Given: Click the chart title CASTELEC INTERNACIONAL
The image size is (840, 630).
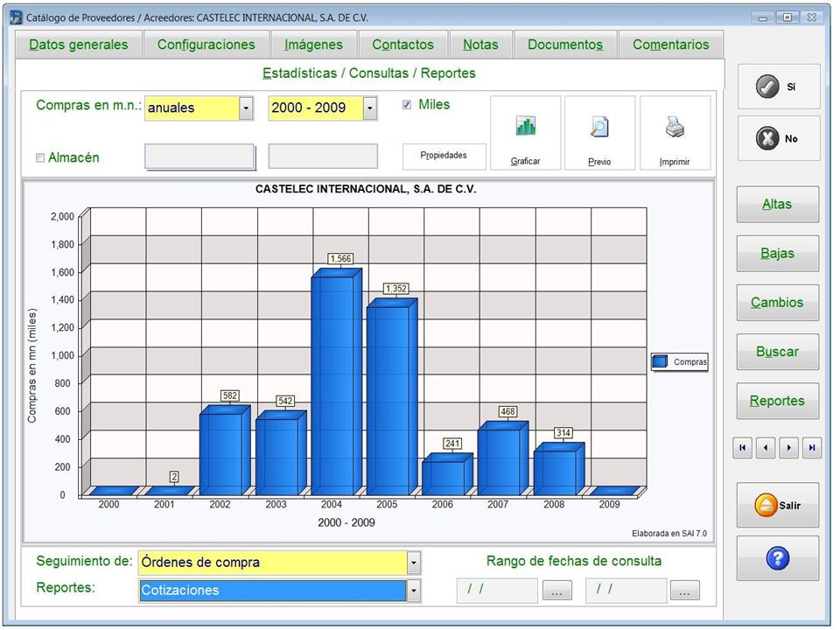Looking at the screenshot, I should pos(366,189).
